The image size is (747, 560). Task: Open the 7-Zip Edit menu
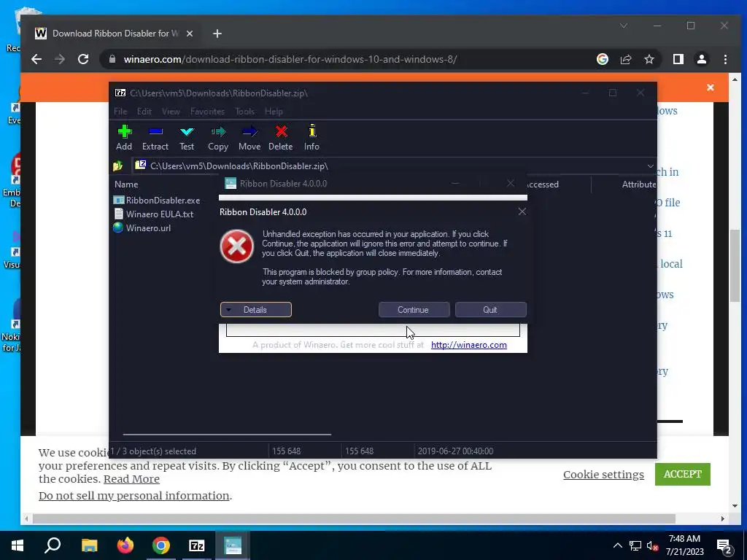144,112
